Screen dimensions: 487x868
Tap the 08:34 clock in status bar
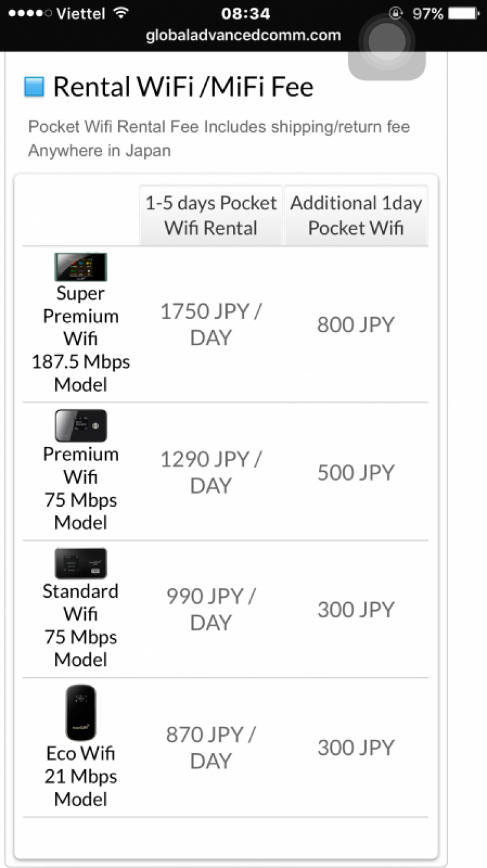245,13
